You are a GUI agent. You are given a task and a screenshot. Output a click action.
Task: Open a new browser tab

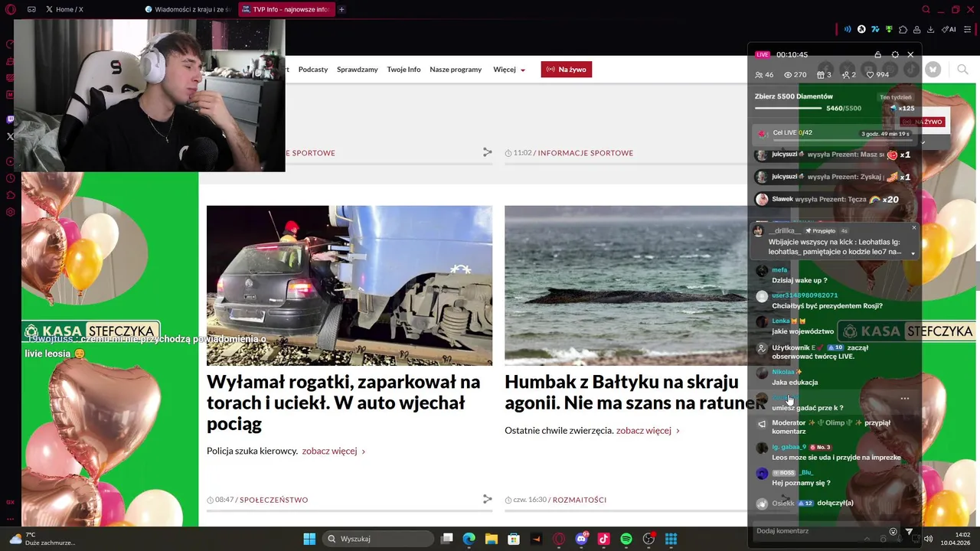point(341,9)
